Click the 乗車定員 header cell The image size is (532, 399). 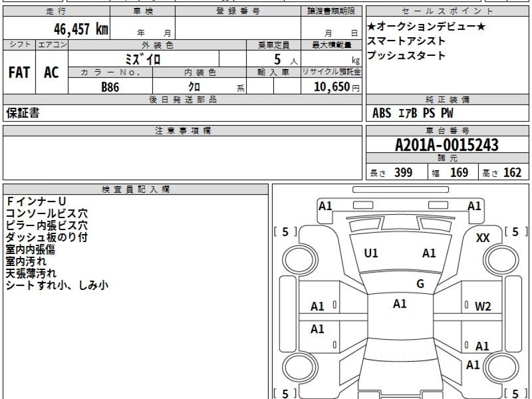[274, 45]
